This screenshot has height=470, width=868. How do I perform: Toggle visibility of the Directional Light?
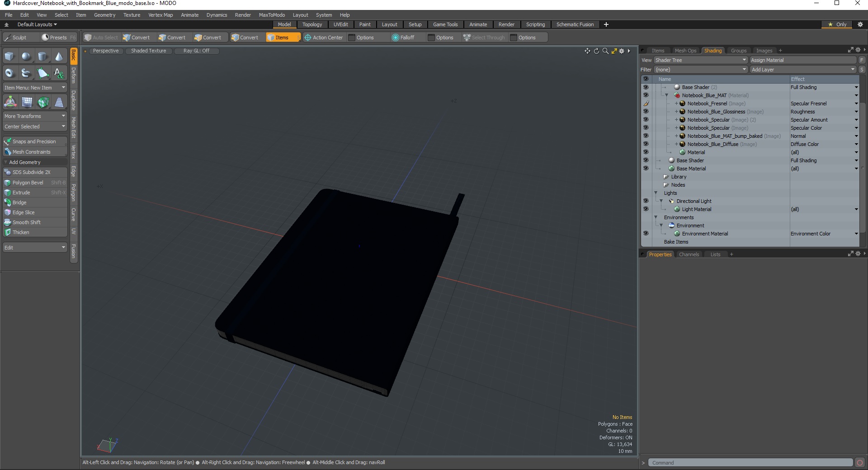(646, 201)
